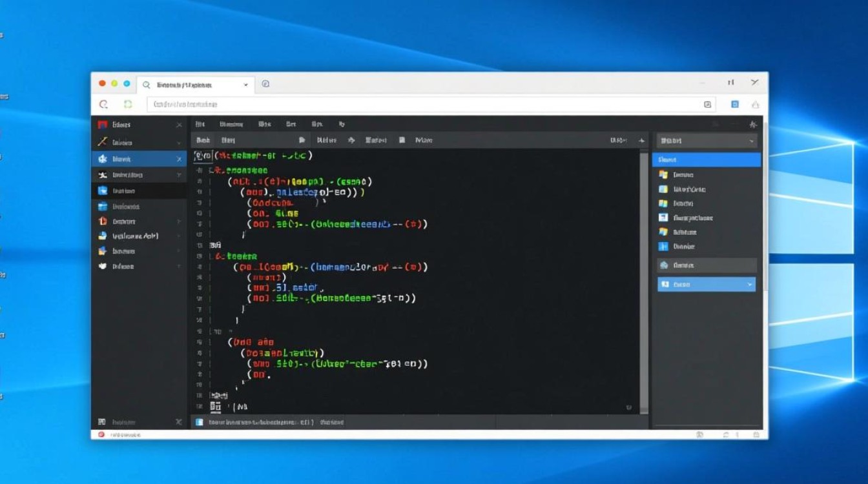Click the blue extension icon in the browser toolbar
Screen dimensions: 868x484
[x=735, y=104]
